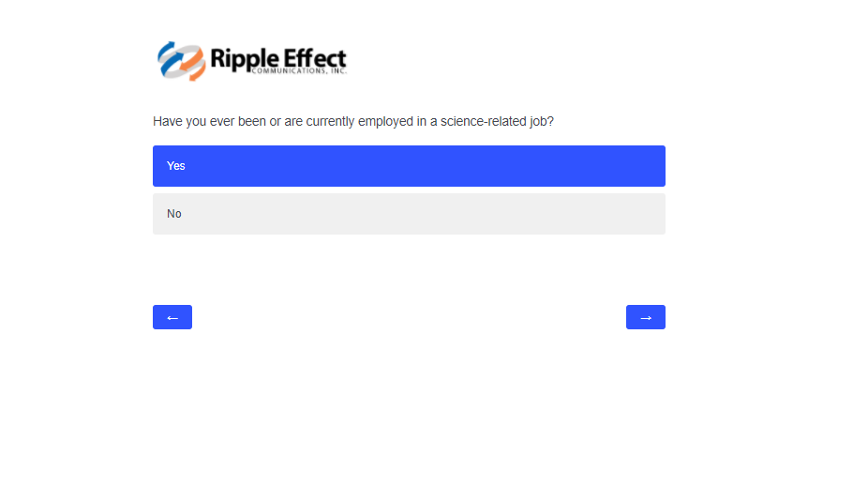Choose Yes for science-related job employment

(409, 166)
